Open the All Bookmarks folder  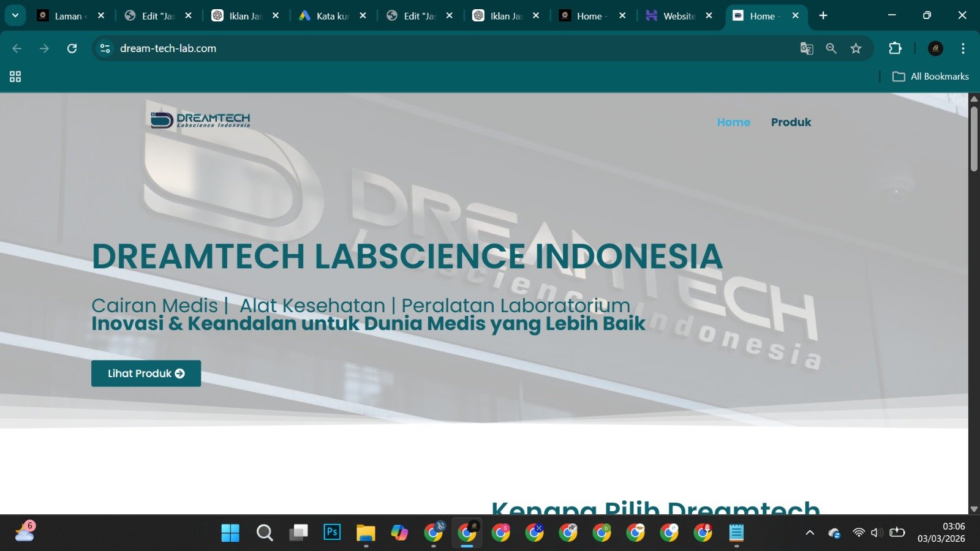930,77
